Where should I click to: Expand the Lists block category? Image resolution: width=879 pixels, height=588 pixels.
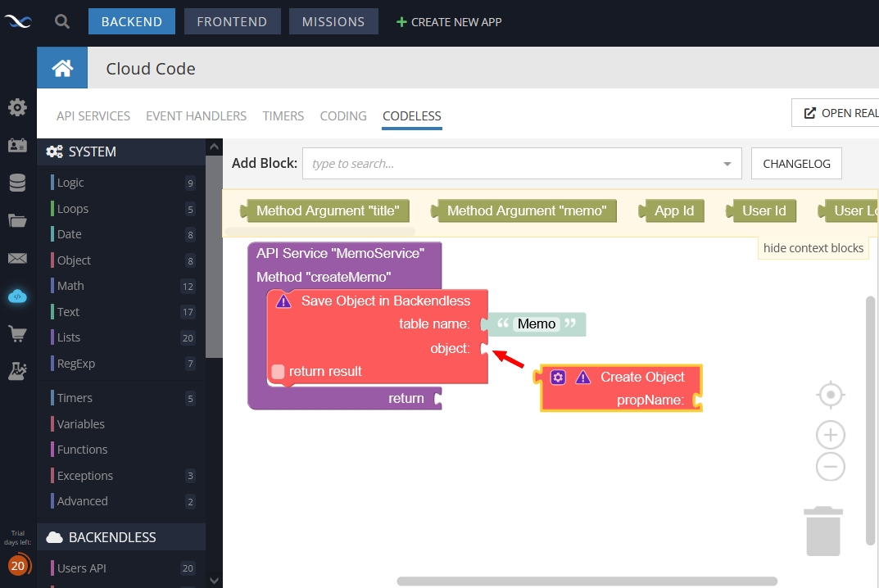tap(122, 337)
